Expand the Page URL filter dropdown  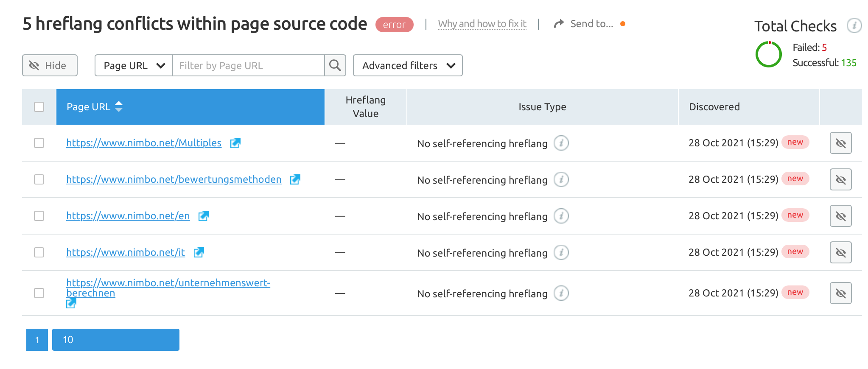click(x=134, y=65)
